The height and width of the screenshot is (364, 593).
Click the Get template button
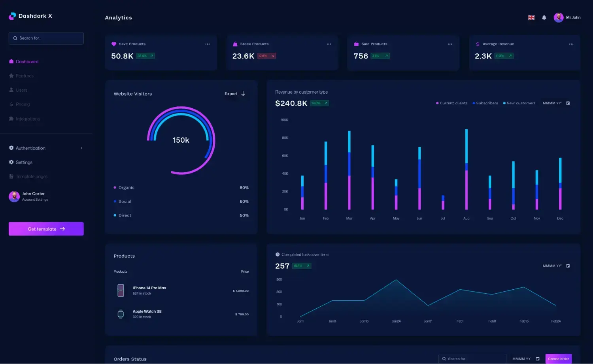tap(46, 229)
